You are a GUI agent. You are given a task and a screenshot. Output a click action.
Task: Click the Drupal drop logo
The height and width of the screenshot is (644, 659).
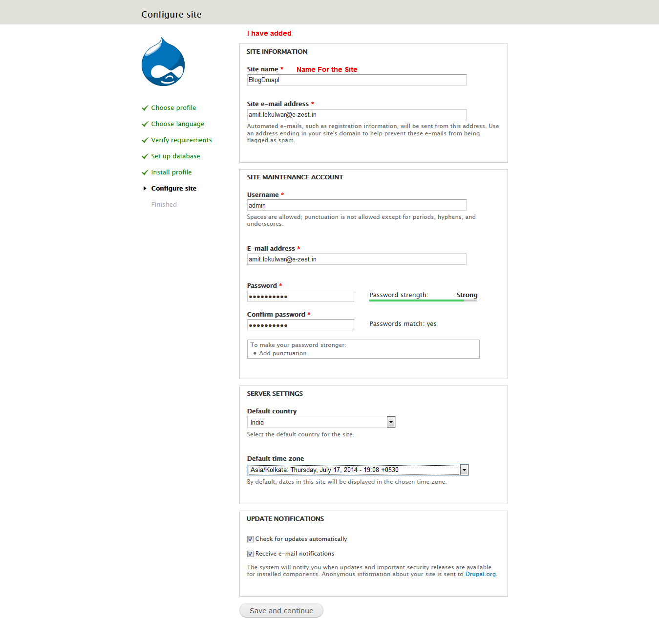pos(163,62)
